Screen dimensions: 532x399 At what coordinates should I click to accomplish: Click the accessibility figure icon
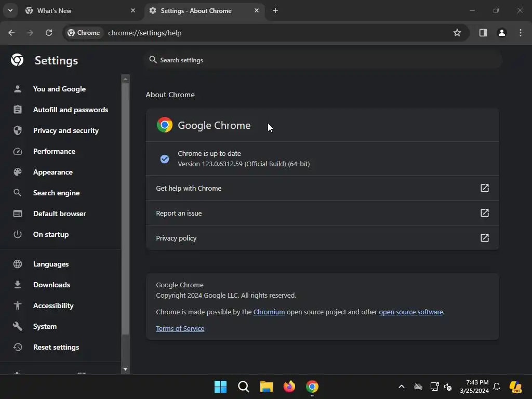coord(18,305)
